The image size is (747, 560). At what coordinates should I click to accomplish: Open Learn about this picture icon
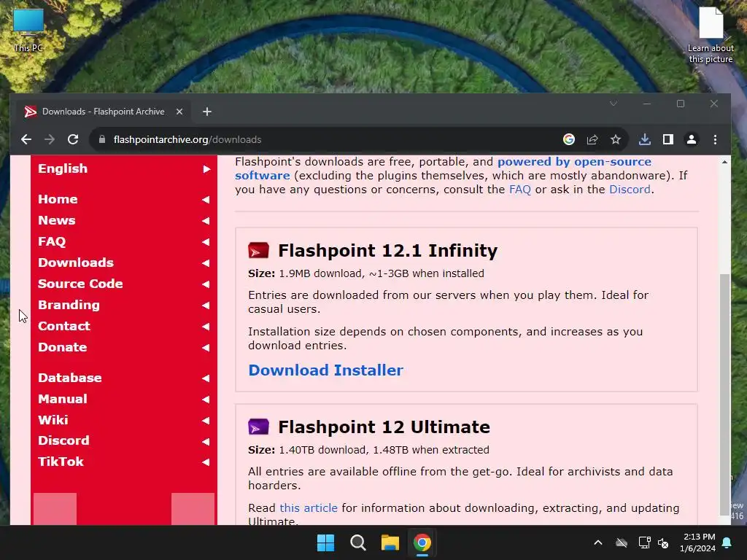pos(711,35)
